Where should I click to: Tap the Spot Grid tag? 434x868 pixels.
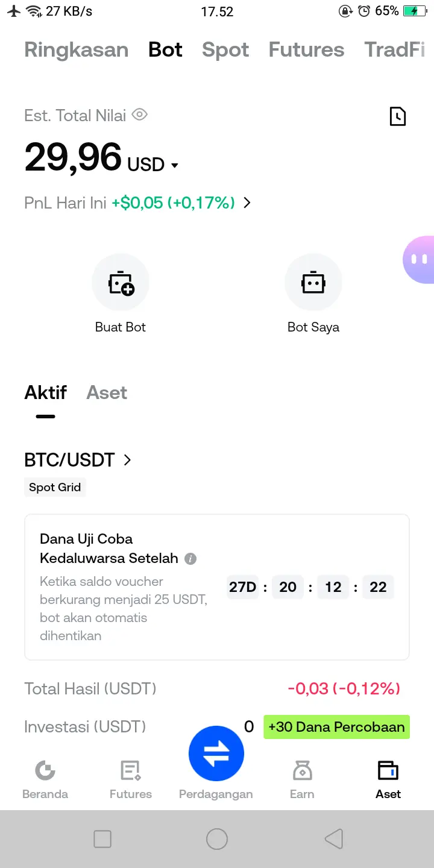(55, 487)
